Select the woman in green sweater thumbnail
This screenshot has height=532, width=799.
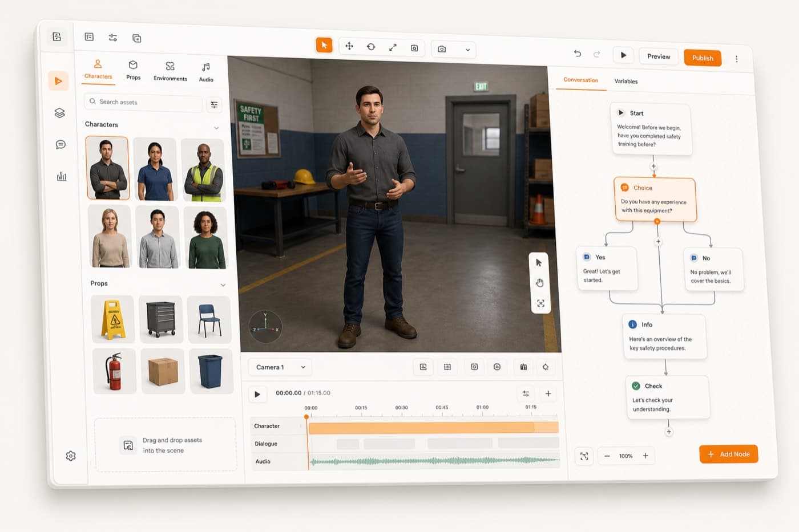(206, 238)
